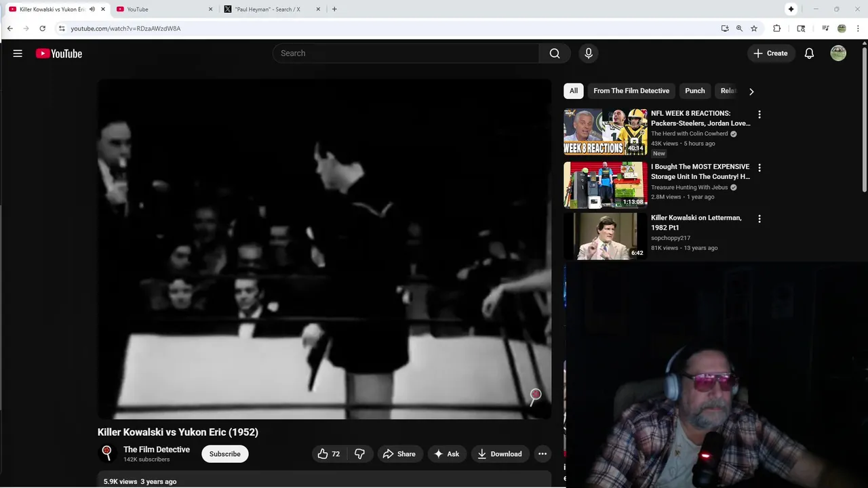Reload the current page

[42, 28]
